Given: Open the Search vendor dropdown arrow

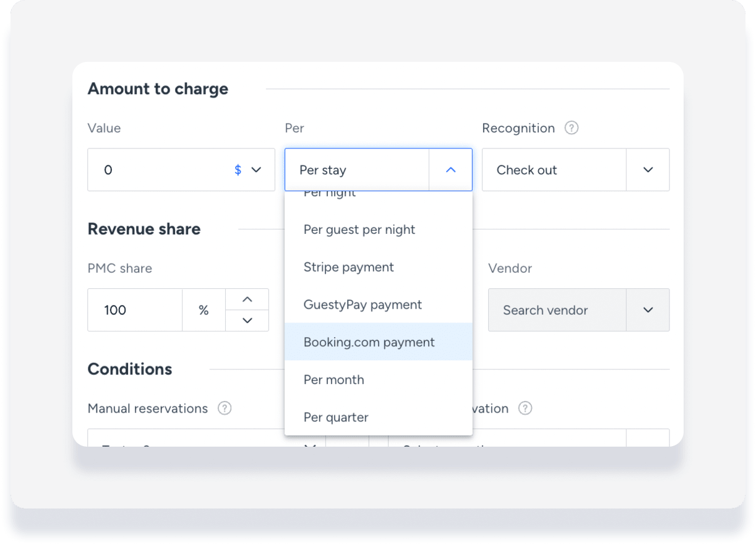Looking at the screenshot, I should (x=648, y=310).
